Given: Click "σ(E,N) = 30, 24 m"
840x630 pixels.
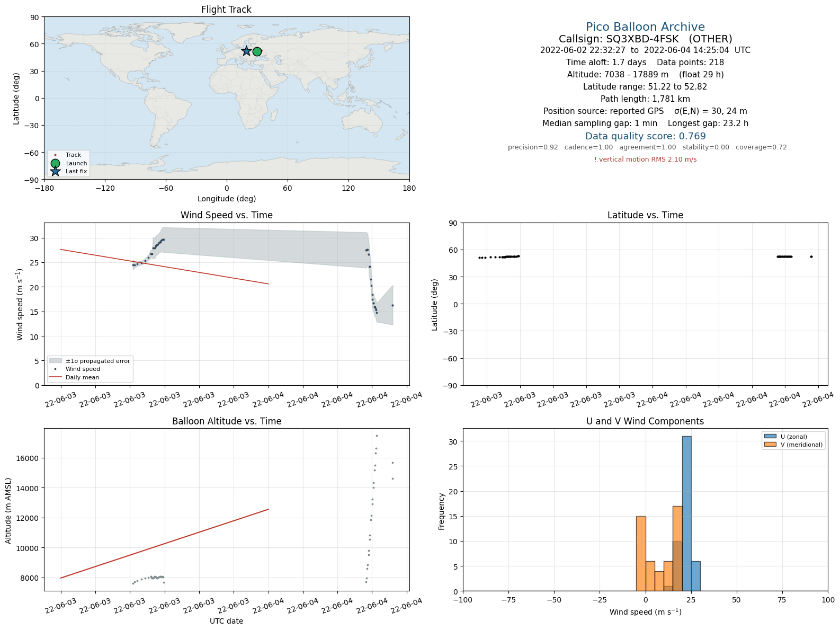Looking at the screenshot, I should (x=711, y=111).
